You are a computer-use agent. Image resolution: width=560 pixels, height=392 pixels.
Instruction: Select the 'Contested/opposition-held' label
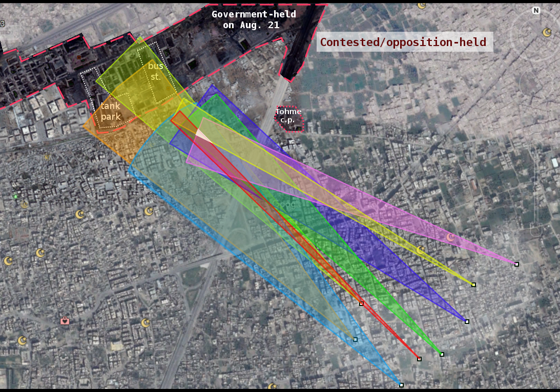coord(403,42)
